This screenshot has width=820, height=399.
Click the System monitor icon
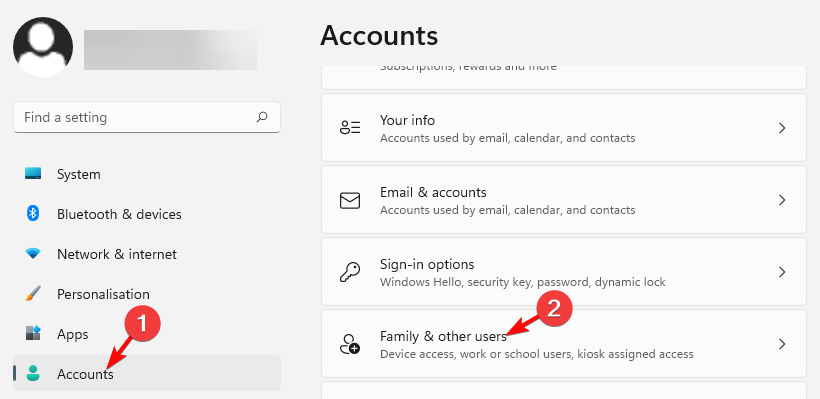click(33, 174)
